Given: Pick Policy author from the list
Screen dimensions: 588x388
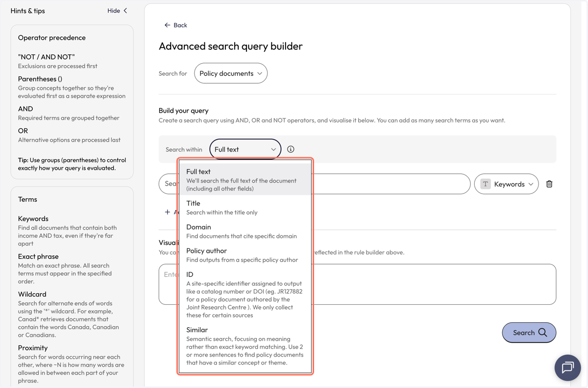Looking at the screenshot, I should [x=245, y=255].
